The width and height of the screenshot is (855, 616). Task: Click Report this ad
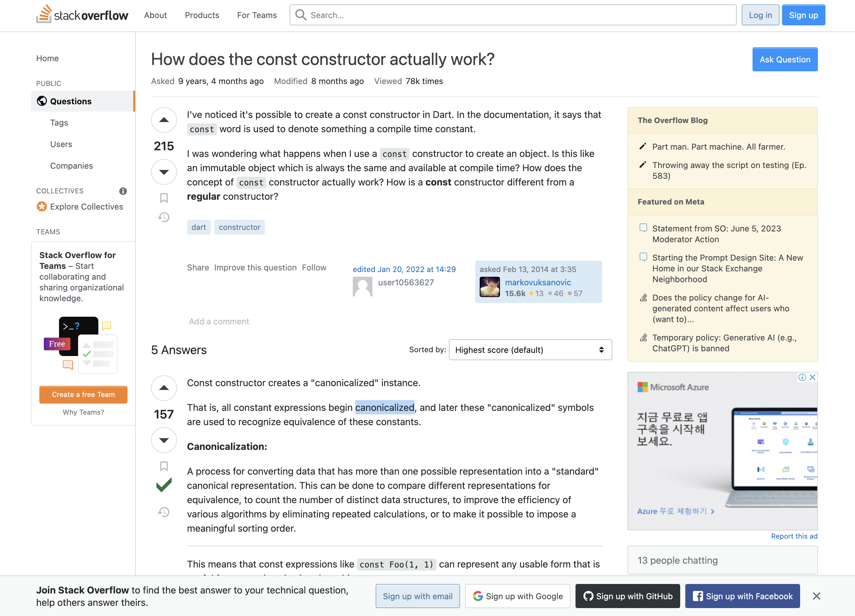click(x=794, y=536)
